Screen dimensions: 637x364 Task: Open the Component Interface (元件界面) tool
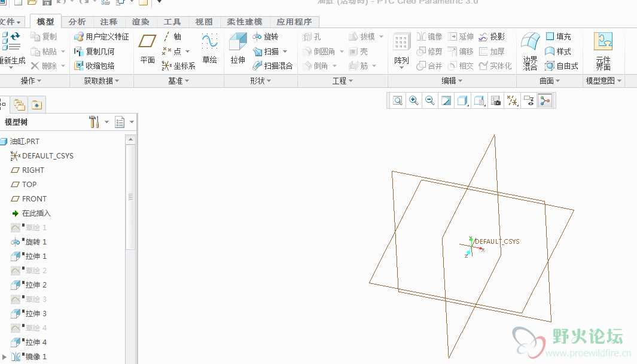pos(603,51)
